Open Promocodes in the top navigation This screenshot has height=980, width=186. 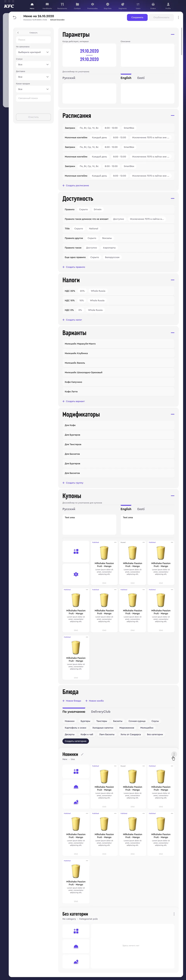[x=92, y=6]
